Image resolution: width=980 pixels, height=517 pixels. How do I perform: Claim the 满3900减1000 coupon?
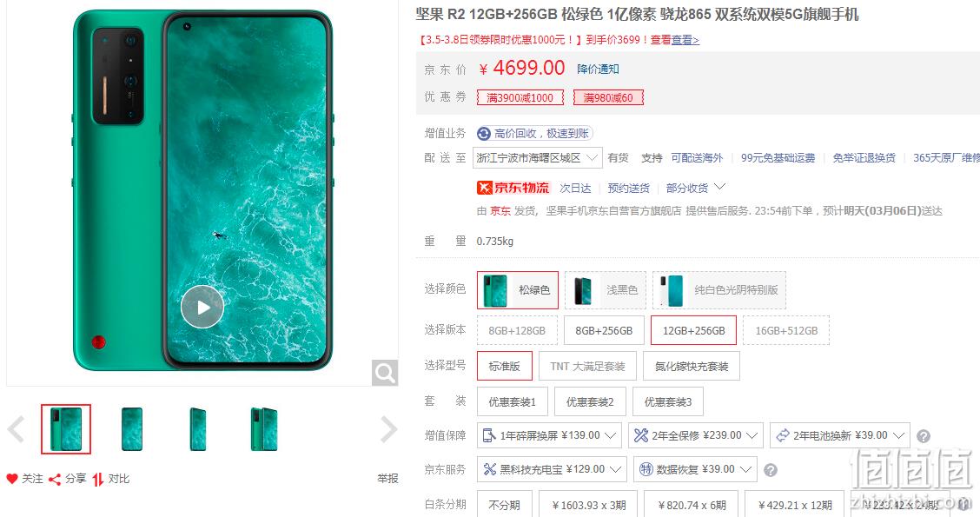pyautogui.click(x=520, y=97)
